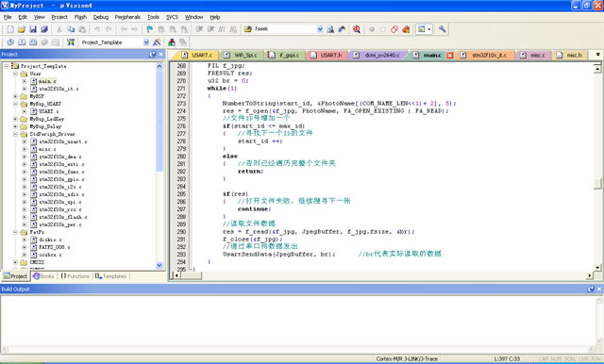Switch to the stm32f10x_it.c editor tab
This screenshot has height=364, width=604.
(x=484, y=56)
